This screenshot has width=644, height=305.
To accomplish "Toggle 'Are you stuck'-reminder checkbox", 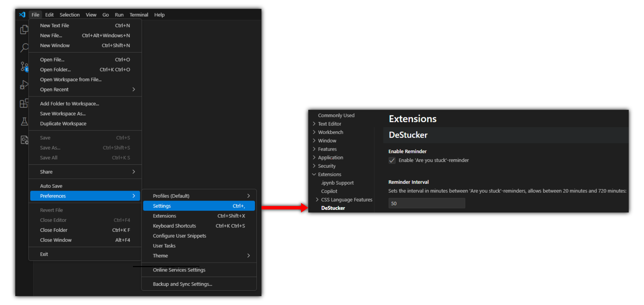I will pyautogui.click(x=392, y=160).
